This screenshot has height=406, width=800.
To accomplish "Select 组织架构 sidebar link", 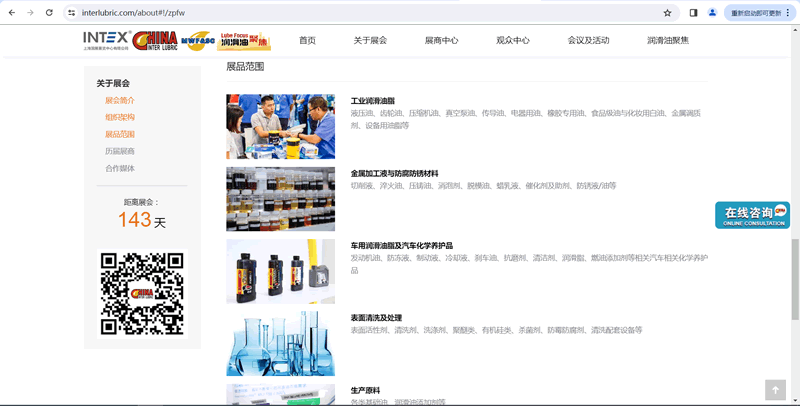I will [120, 118].
